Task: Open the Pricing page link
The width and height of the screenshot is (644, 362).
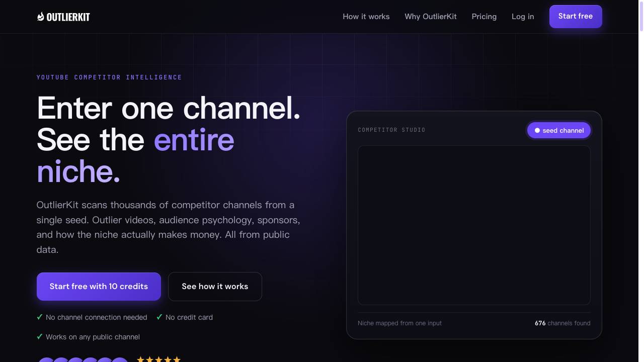Action: tap(484, 17)
